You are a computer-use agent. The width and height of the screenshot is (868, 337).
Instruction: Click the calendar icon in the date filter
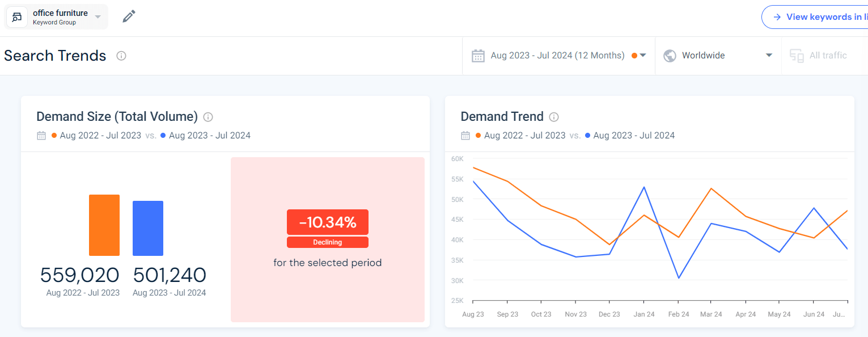[x=478, y=56]
